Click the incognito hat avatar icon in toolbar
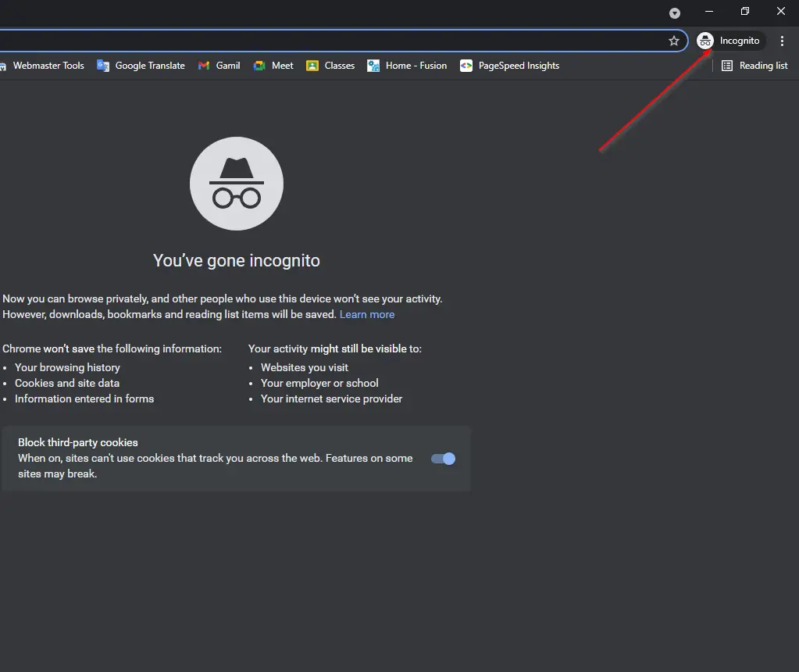 [705, 41]
